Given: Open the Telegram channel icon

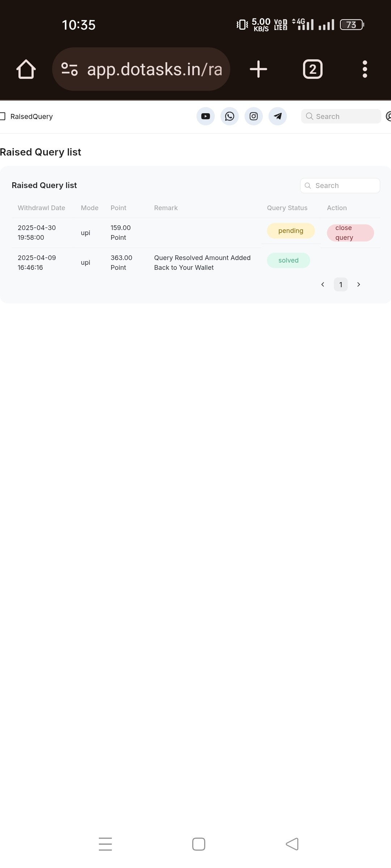Looking at the screenshot, I should point(278,116).
